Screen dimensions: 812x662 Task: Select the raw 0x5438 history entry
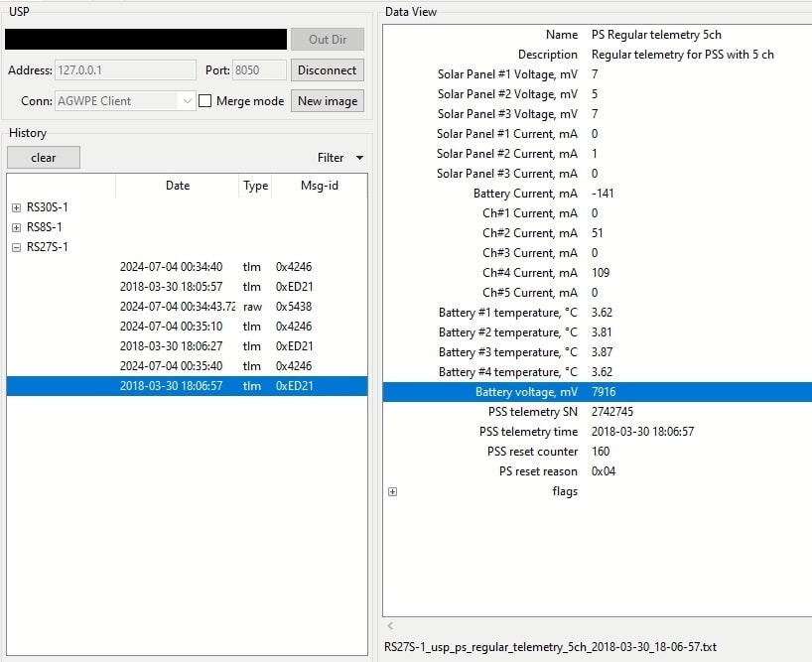point(187,307)
